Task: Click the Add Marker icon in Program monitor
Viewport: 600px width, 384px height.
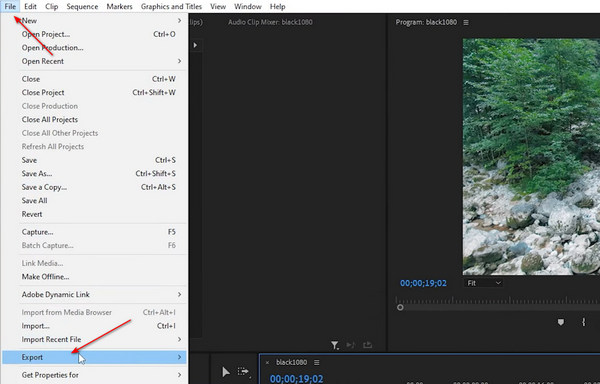Action: point(561,322)
